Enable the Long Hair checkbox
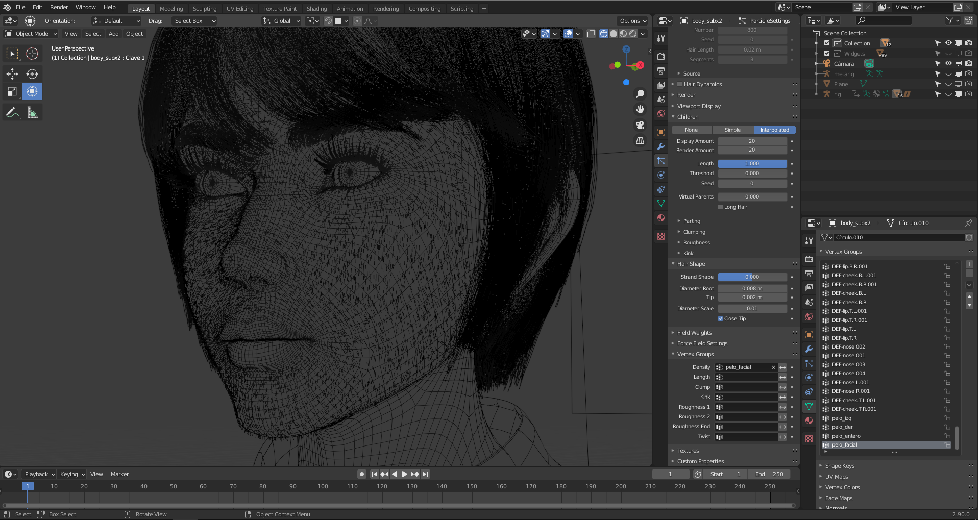This screenshot has height=520, width=980. (x=721, y=207)
